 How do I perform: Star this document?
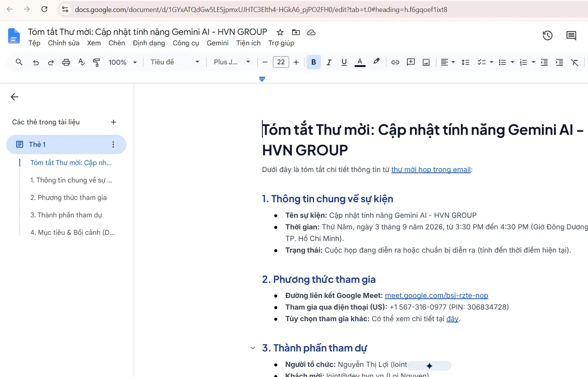280,32
